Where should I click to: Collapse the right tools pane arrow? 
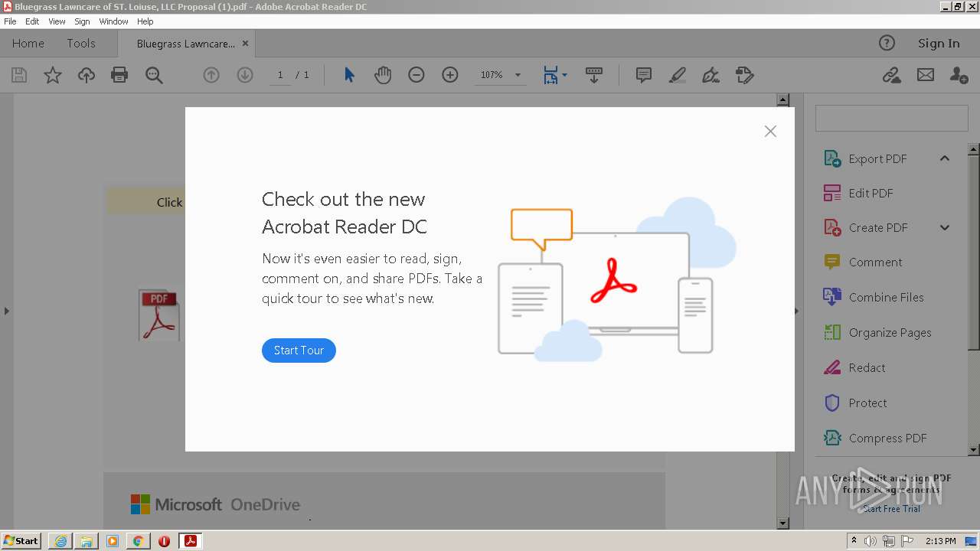pyautogui.click(x=796, y=311)
